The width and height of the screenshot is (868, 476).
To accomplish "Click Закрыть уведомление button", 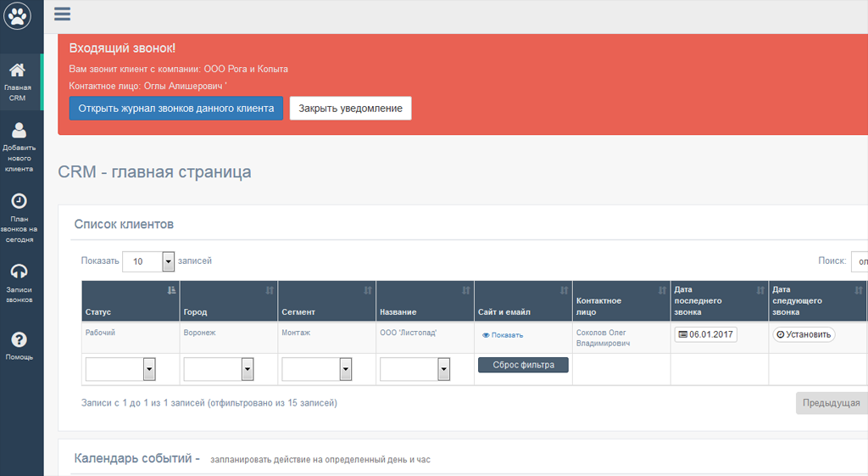I will 350,109.
